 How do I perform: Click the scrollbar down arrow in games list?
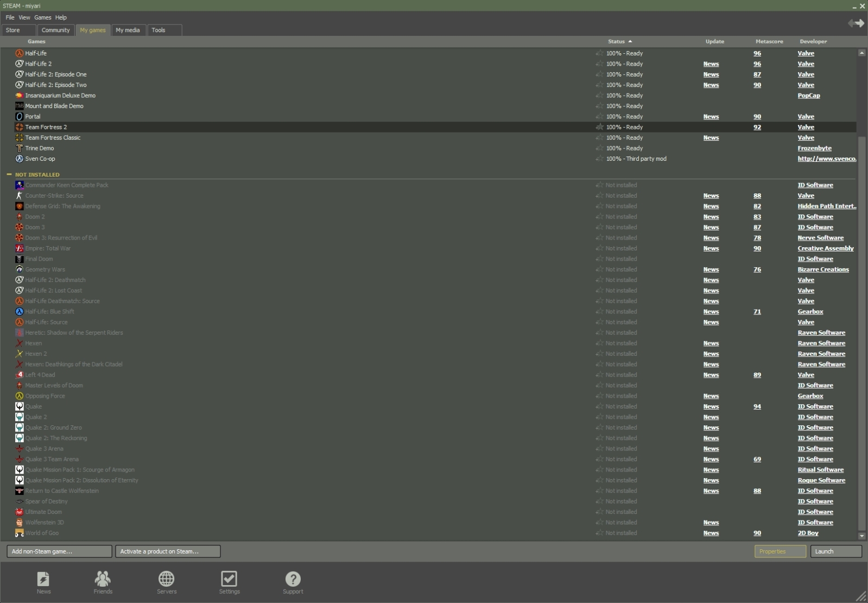861,536
